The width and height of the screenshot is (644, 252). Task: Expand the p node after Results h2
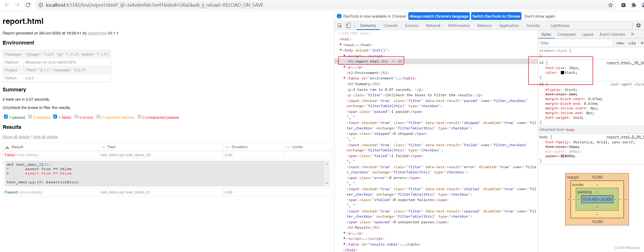pyautogui.click(x=344, y=233)
